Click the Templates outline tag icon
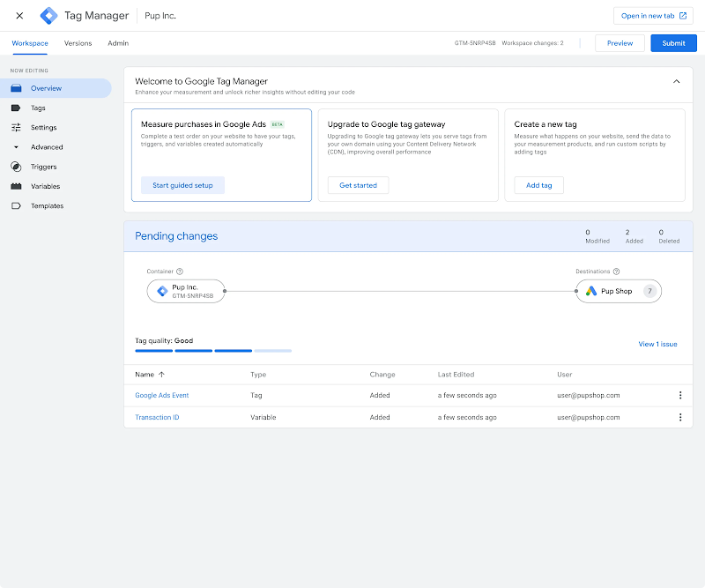The image size is (705, 588). tap(16, 206)
